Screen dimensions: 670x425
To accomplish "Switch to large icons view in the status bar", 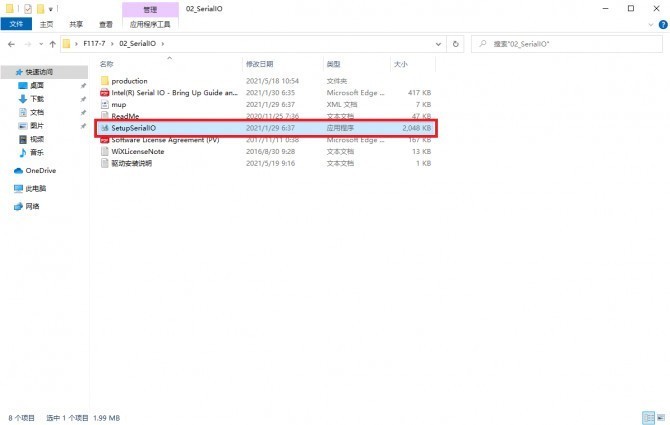I will point(661,417).
